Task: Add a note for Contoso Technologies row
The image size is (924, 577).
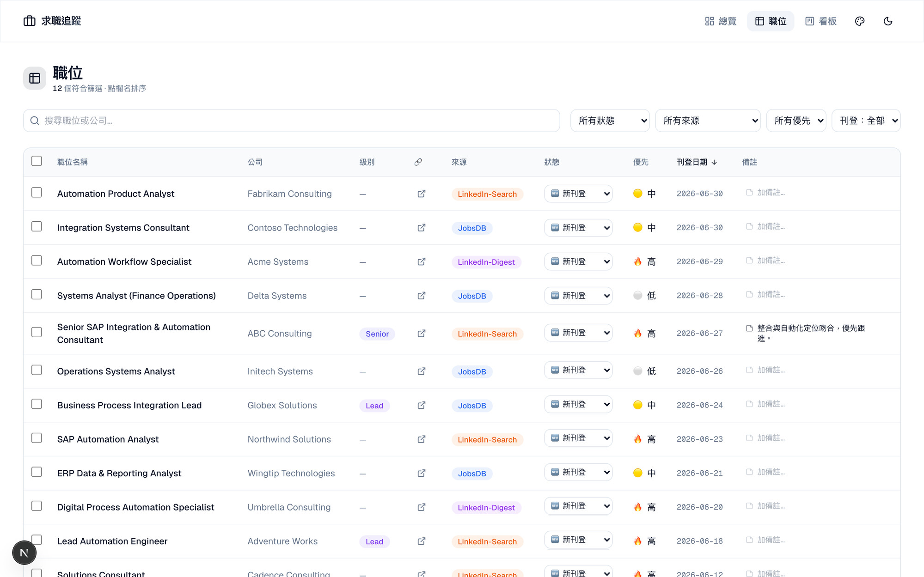Action: [x=766, y=226]
